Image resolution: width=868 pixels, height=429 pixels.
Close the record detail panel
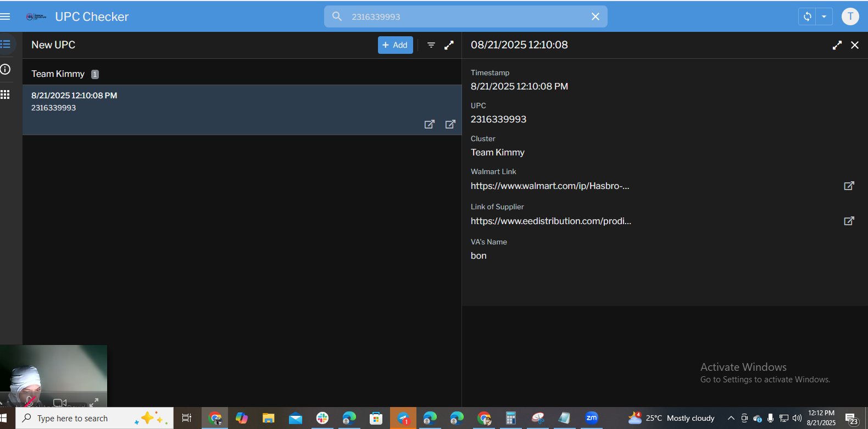pos(854,45)
